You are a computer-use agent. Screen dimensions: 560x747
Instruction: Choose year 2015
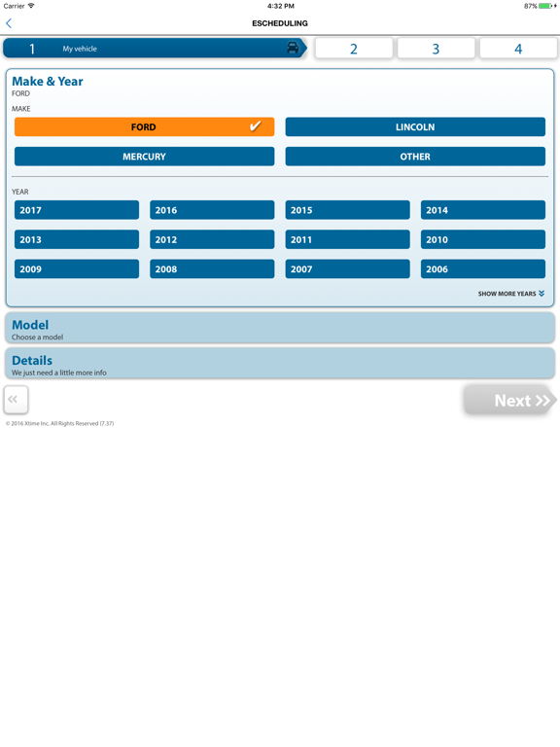tap(348, 210)
